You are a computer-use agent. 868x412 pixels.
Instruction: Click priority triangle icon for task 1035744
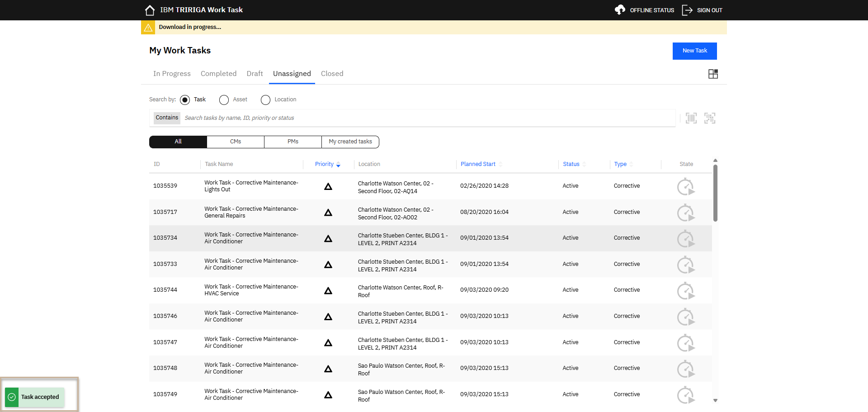tap(328, 290)
